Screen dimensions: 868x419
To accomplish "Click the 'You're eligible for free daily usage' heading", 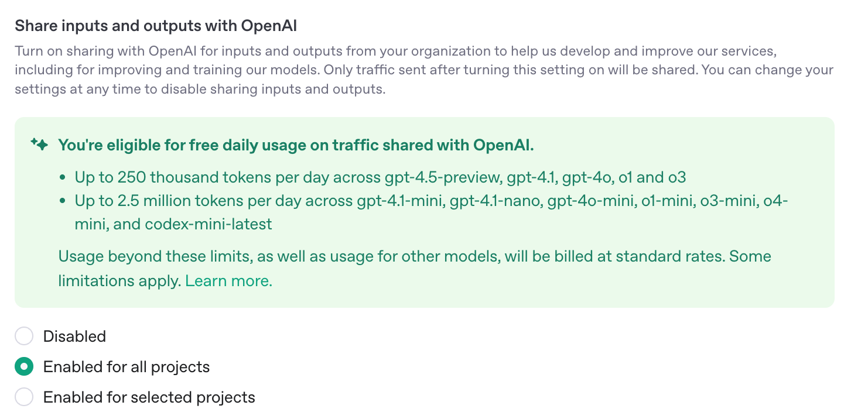I will pyautogui.click(x=296, y=145).
